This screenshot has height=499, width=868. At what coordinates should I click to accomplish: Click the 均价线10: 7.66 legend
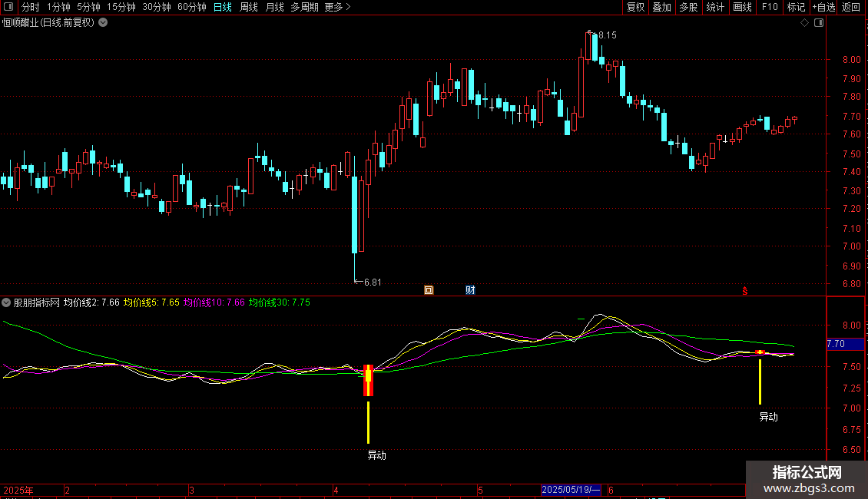[x=214, y=302]
